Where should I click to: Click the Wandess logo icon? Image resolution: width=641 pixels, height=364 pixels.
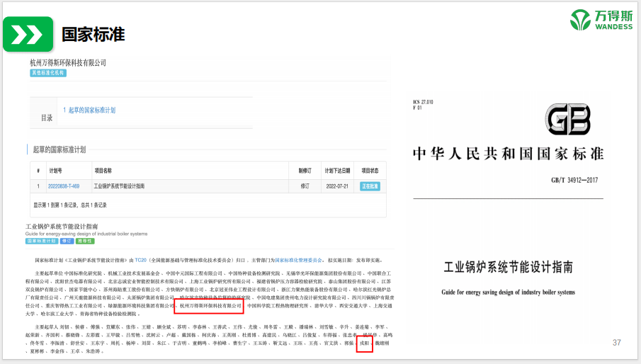click(581, 19)
